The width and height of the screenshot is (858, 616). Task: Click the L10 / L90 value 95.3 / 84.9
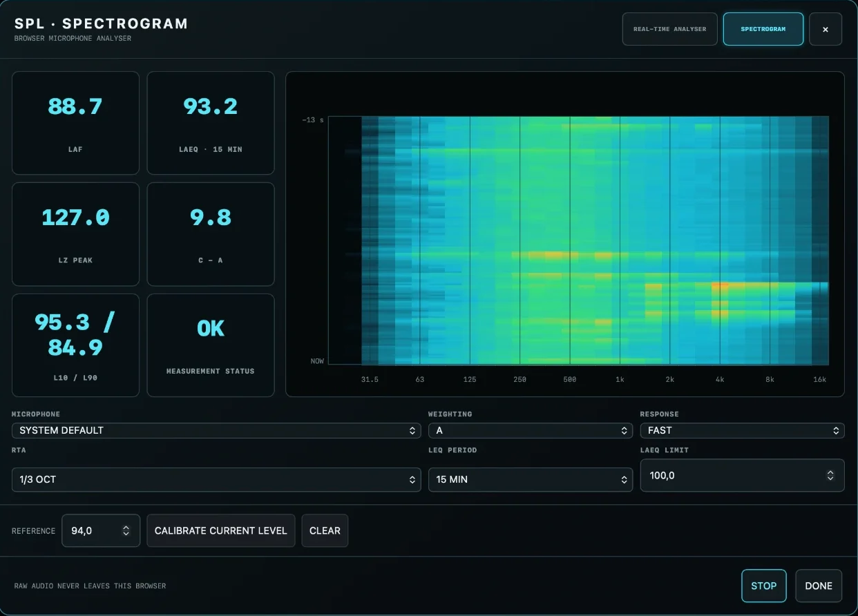pyautogui.click(x=75, y=334)
